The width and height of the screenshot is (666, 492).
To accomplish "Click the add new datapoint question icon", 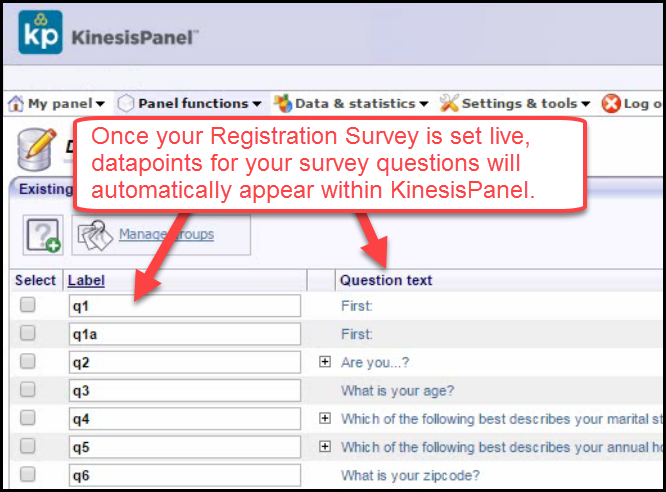I will (43, 235).
